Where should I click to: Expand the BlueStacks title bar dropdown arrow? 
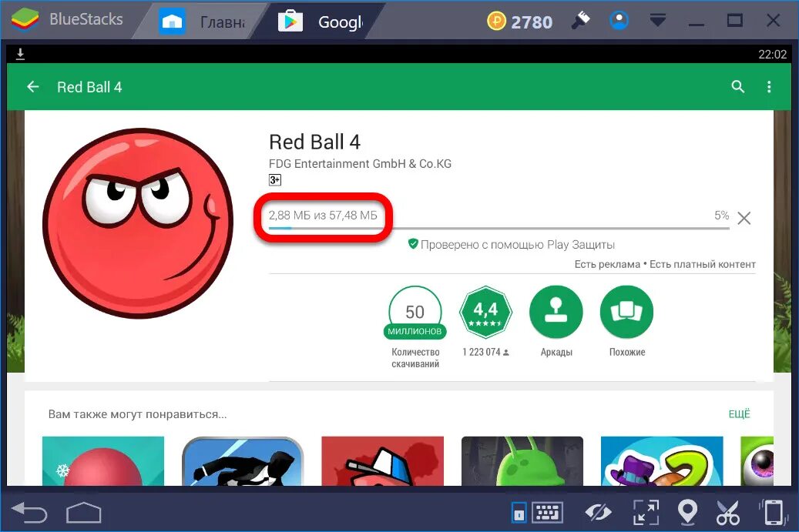point(658,20)
